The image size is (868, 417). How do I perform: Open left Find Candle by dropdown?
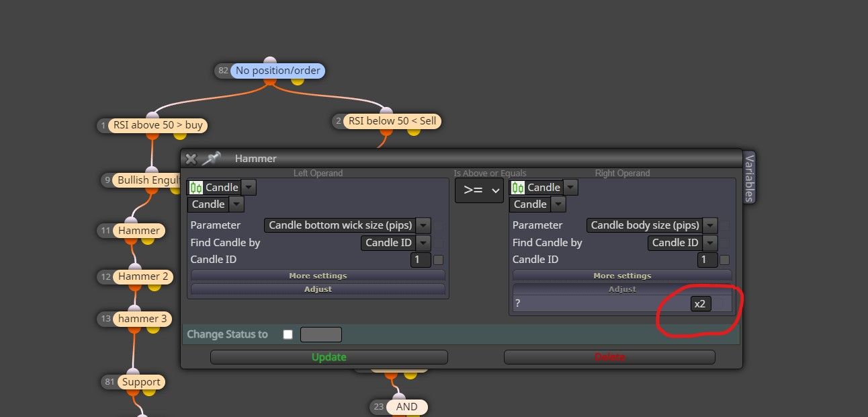(x=423, y=243)
